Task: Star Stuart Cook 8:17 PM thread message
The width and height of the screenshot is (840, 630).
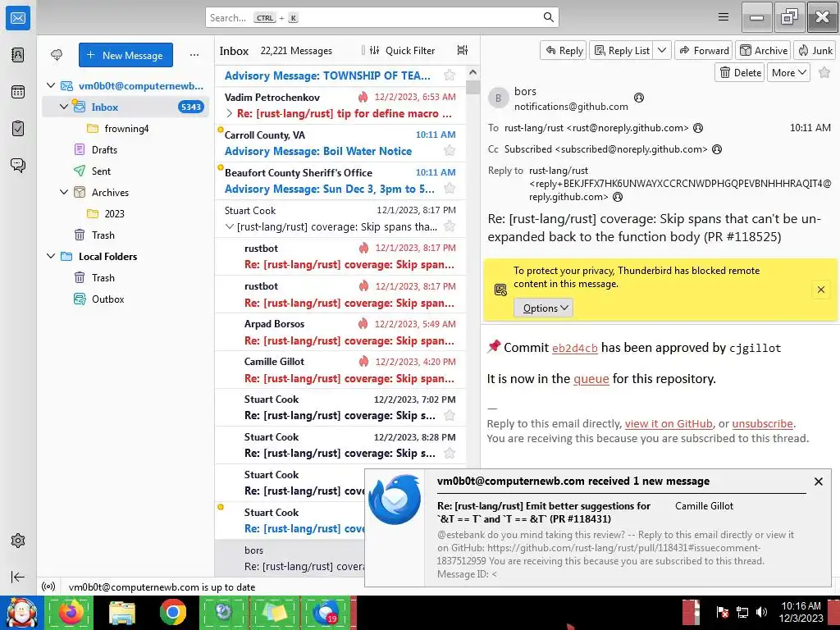Action: (x=450, y=226)
